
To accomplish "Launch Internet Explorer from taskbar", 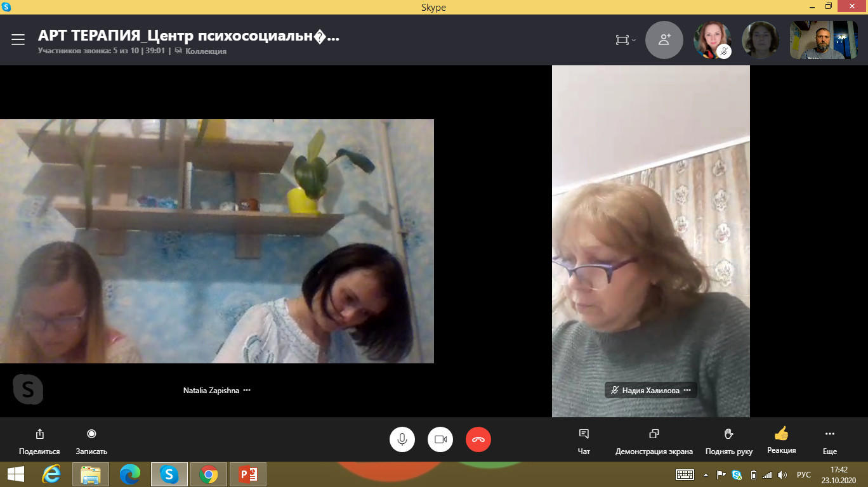I will point(51,474).
